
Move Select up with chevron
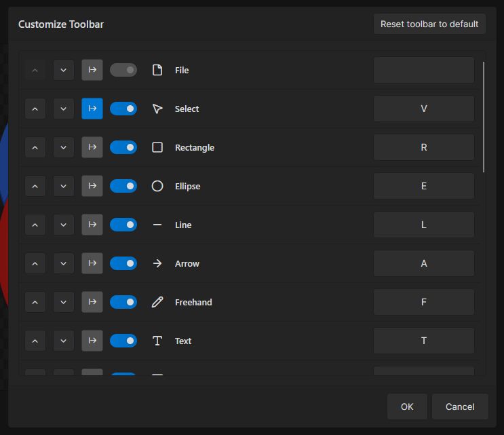point(35,109)
